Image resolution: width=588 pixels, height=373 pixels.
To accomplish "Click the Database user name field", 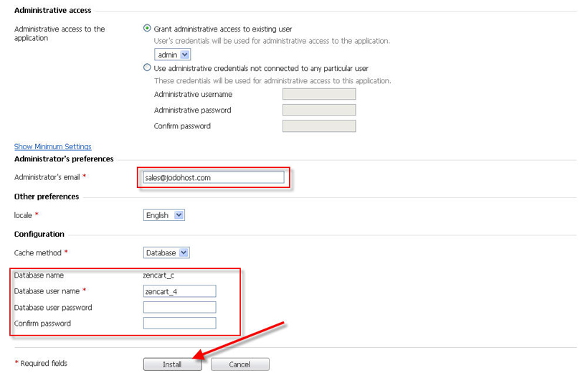I will coord(179,291).
